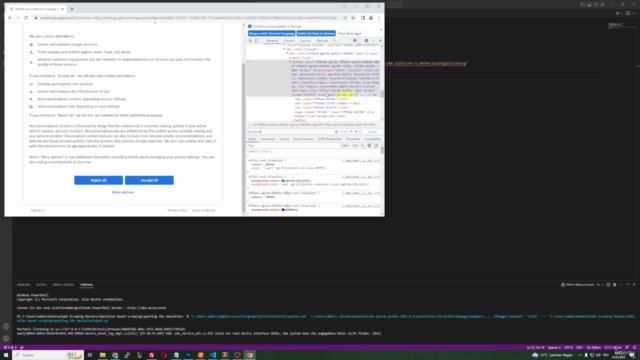Switch to the Elements tab

coord(271,41)
